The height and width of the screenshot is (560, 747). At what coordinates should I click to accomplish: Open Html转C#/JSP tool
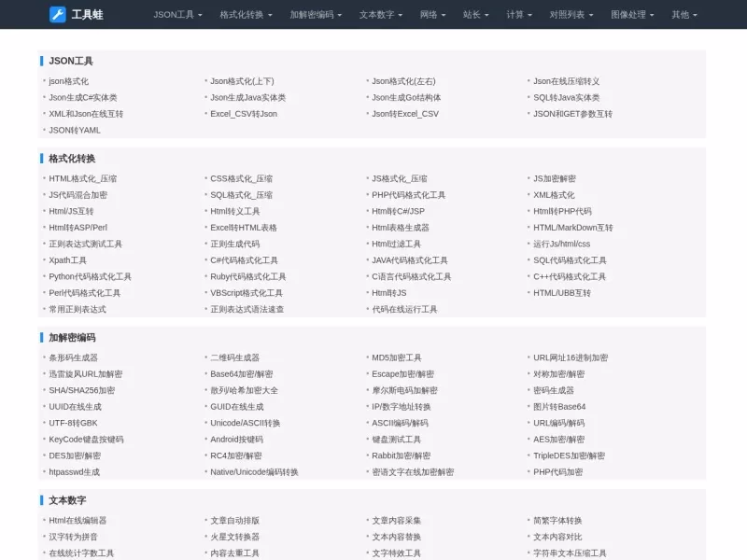[398, 211]
